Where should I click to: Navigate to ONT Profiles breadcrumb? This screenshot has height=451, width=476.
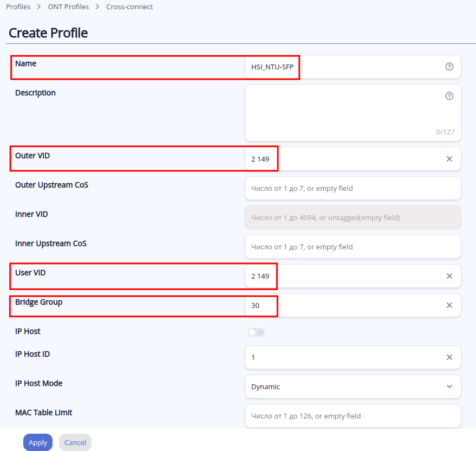(x=68, y=7)
